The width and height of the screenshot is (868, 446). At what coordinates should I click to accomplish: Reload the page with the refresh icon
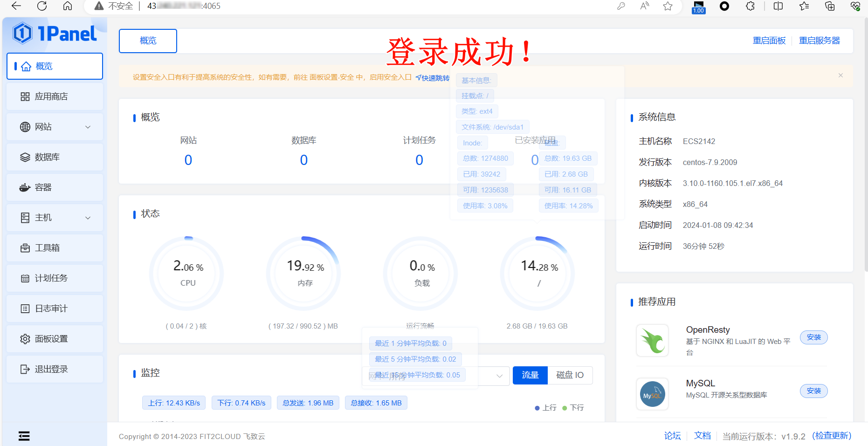click(42, 6)
